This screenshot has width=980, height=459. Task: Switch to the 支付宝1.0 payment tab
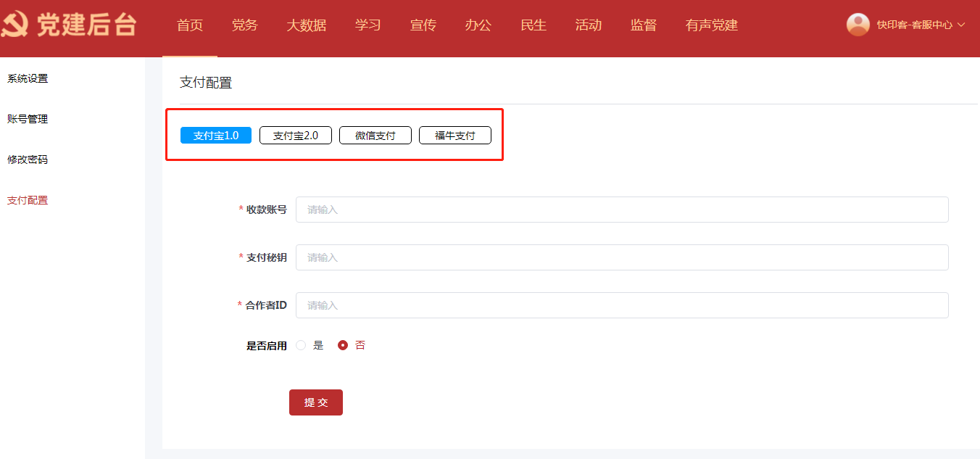tap(216, 136)
